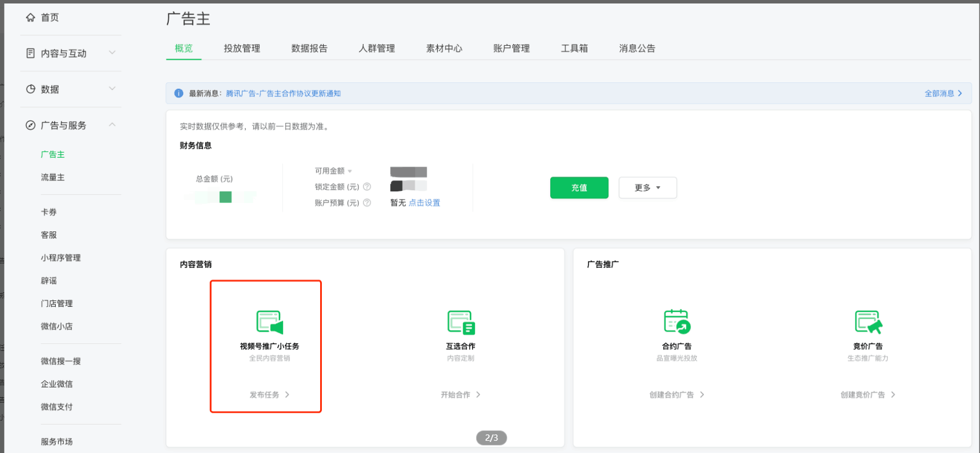Click 创建合约广告 link

(x=677, y=395)
